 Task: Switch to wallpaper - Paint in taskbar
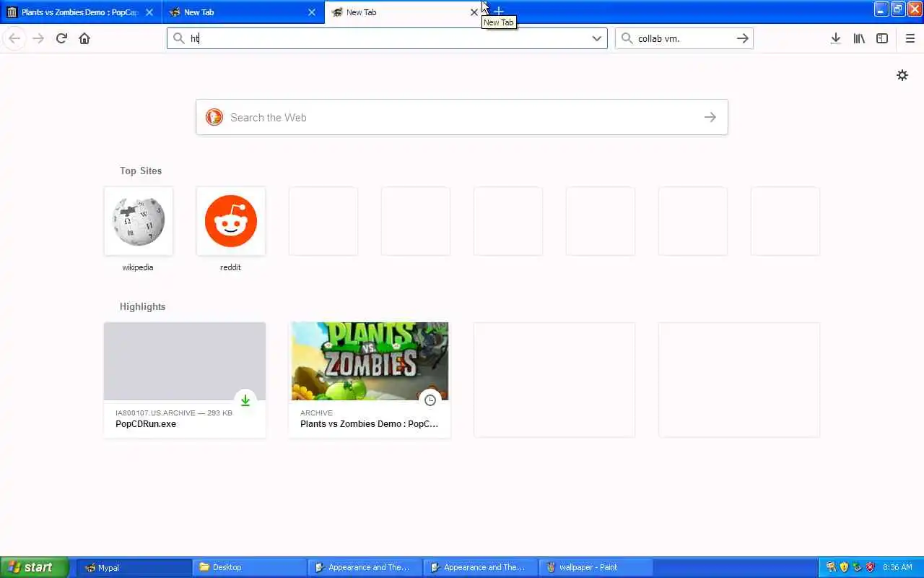click(596, 567)
